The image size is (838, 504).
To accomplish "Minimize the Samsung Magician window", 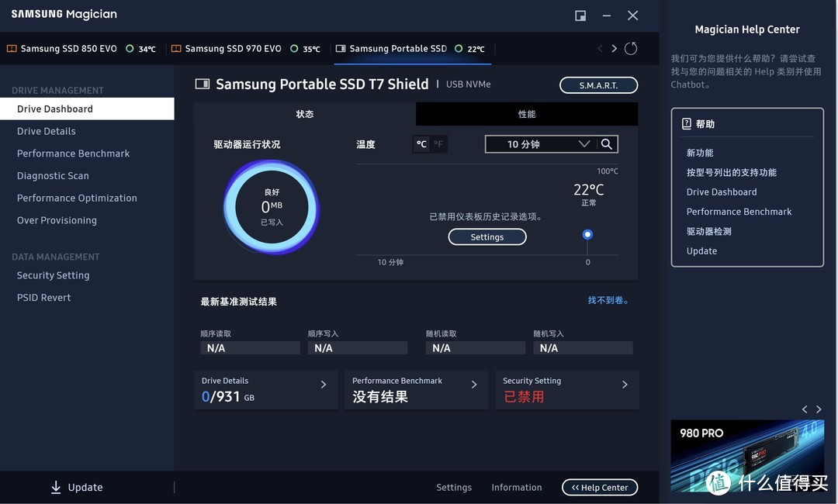I will 606,16.
